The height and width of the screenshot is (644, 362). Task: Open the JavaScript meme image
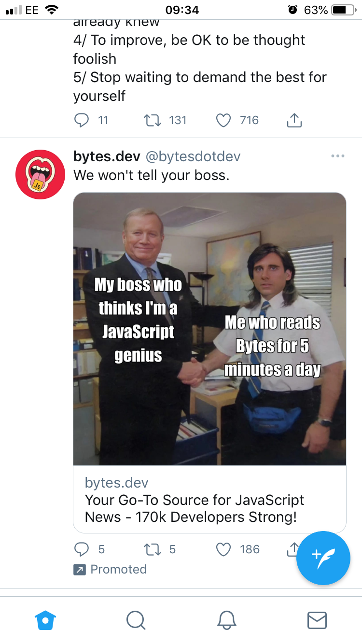coord(209,329)
